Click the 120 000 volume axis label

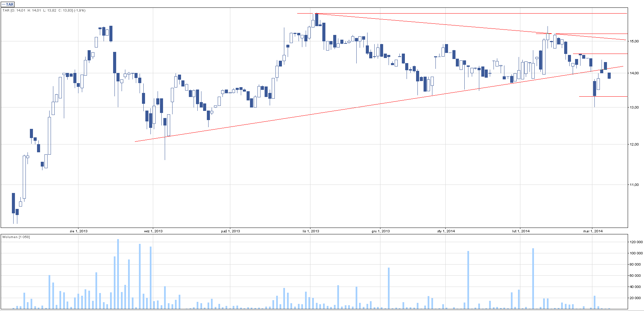click(636, 242)
